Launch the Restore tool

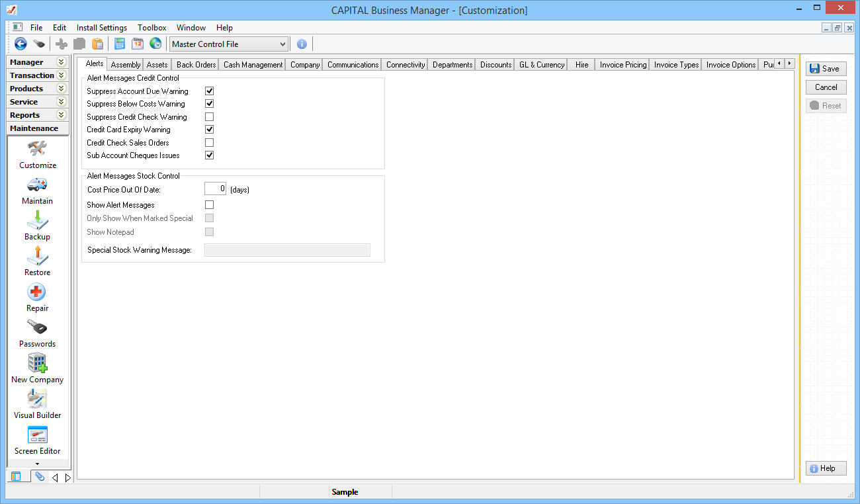38,262
